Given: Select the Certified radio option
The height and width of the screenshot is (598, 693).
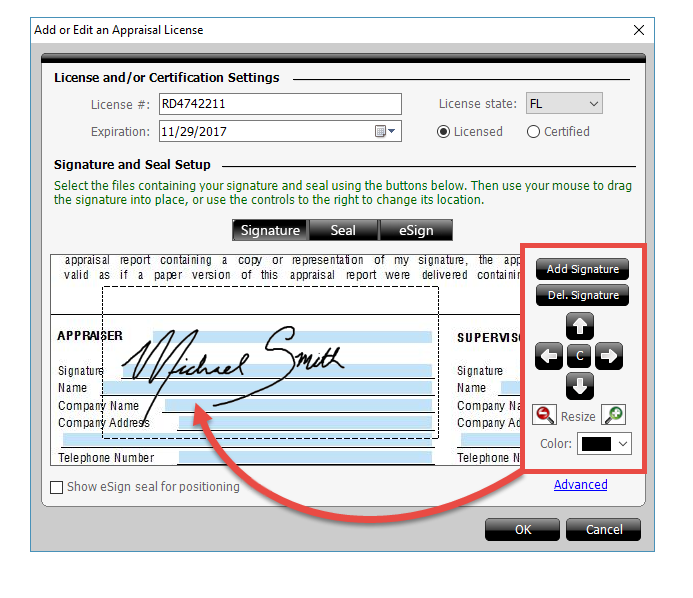Looking at the screenshot, I should click(x=558, y=132).
